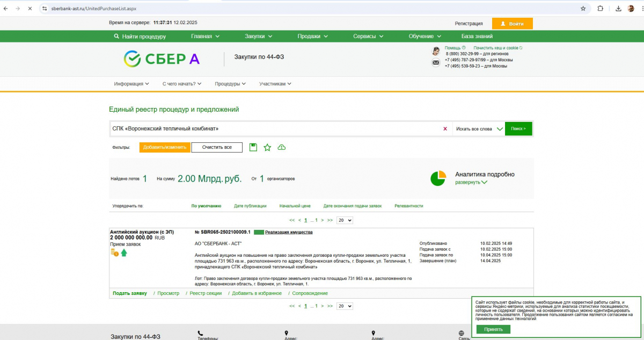Click the Добавить/изменить filters button
This screenshot has width=644, height=340.
pos(165,147)
